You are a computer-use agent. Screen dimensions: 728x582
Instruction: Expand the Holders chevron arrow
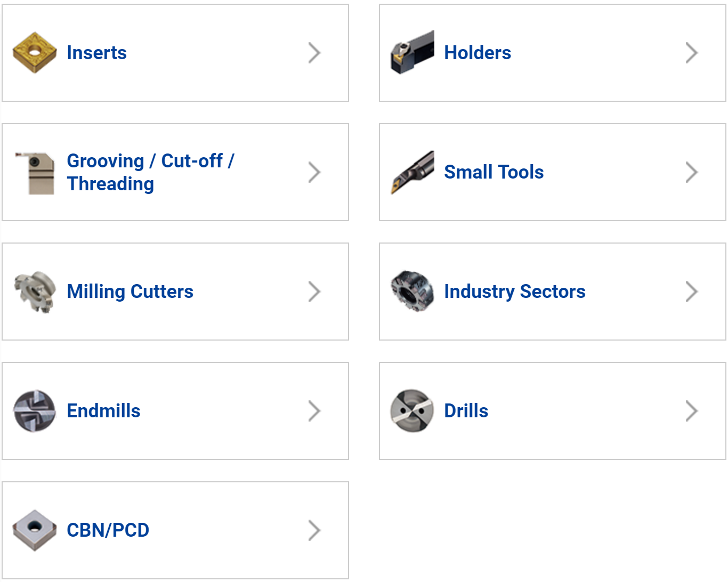point(692,53)
